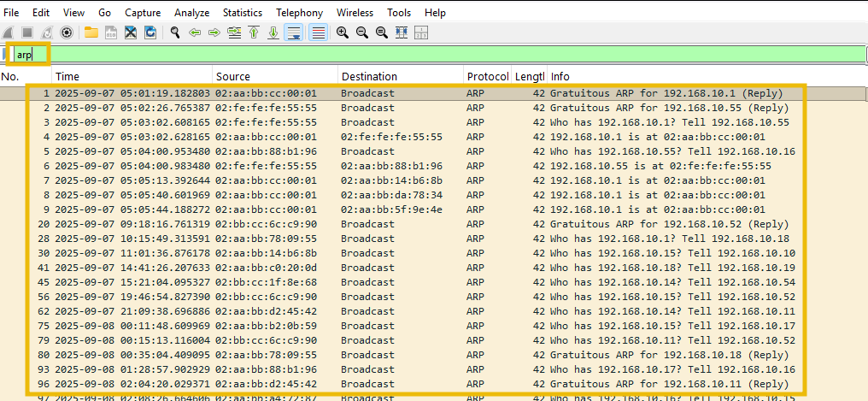
Task: Sort by the Info column header
Action: pos(707,76)
